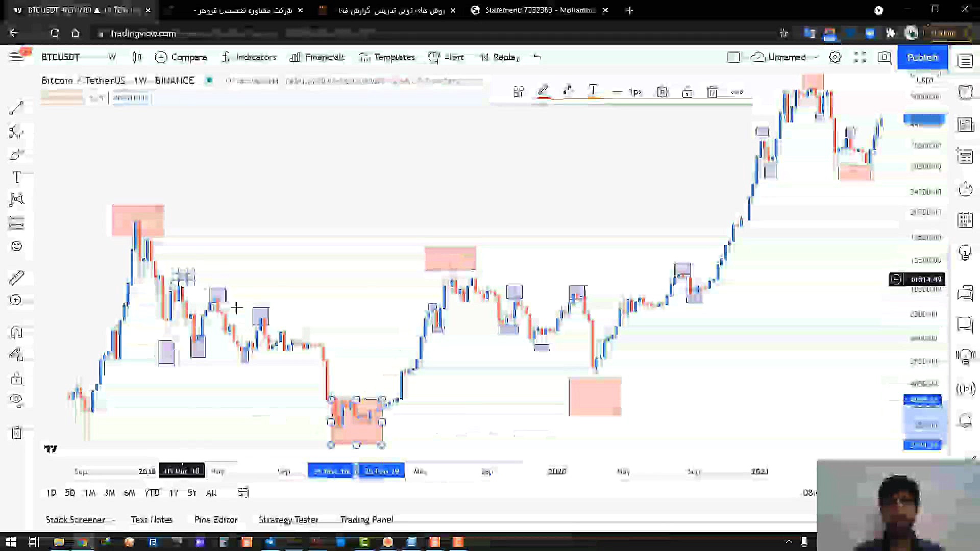Open chart settings gear icon
The image size is (980, 551).
click(835, 57)
